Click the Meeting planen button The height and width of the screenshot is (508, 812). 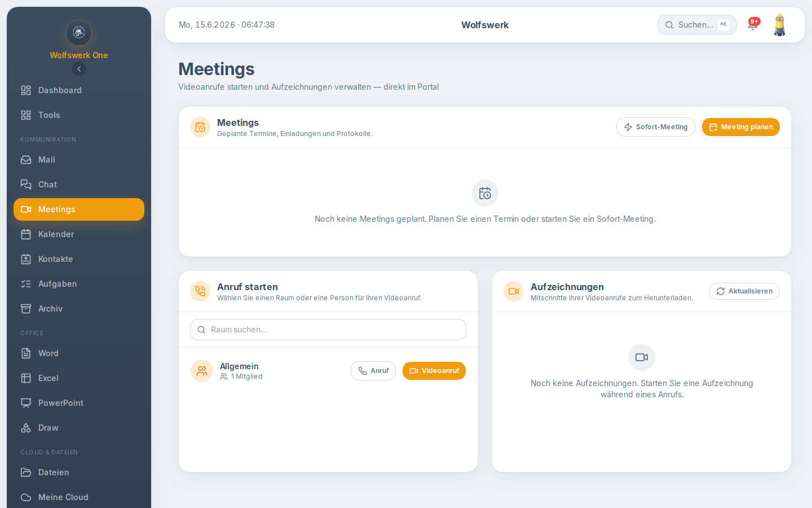741,127
